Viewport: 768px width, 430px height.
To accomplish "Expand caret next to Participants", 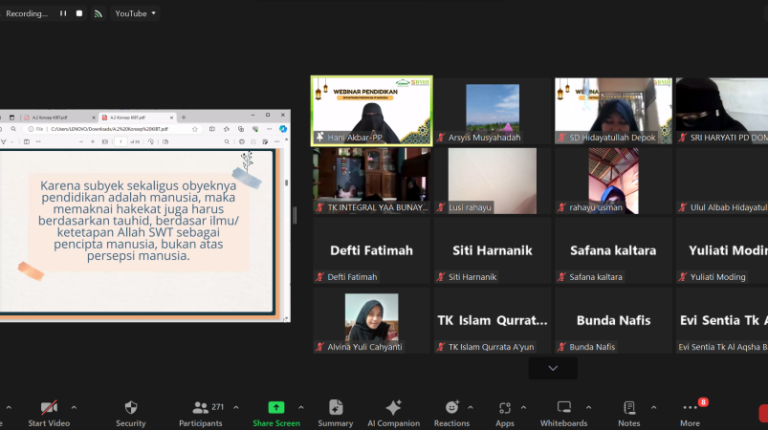I will (236, 407).
